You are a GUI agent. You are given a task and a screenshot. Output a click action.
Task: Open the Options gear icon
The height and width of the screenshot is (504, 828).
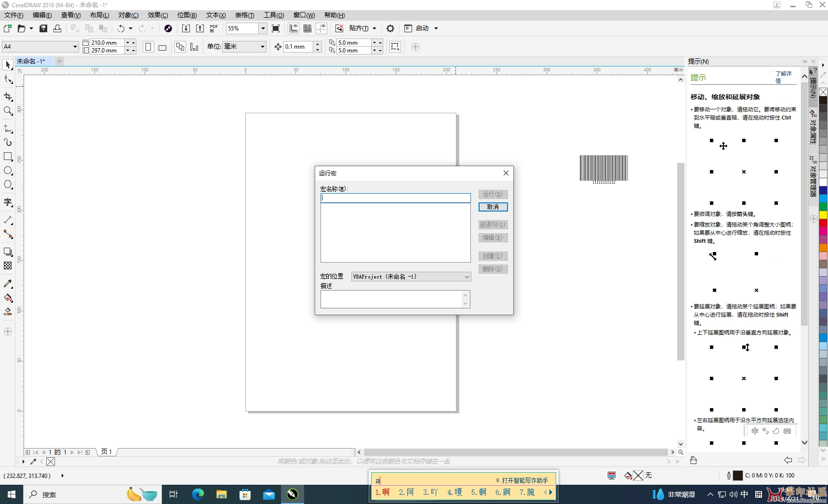pos(390,28)
